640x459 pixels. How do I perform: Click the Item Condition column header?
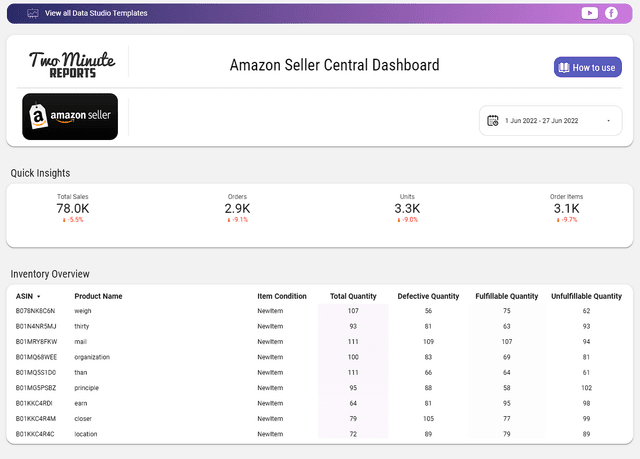pyautogui.click(x=282, y=296)
